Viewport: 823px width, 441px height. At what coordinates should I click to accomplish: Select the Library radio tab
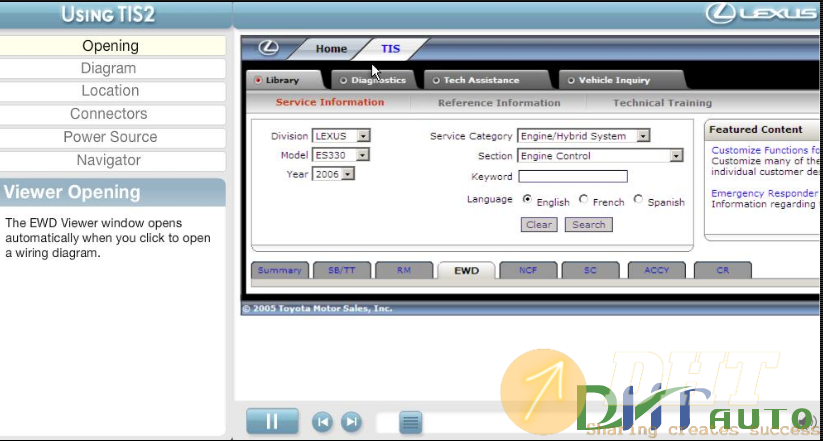(x=282, y=80)
